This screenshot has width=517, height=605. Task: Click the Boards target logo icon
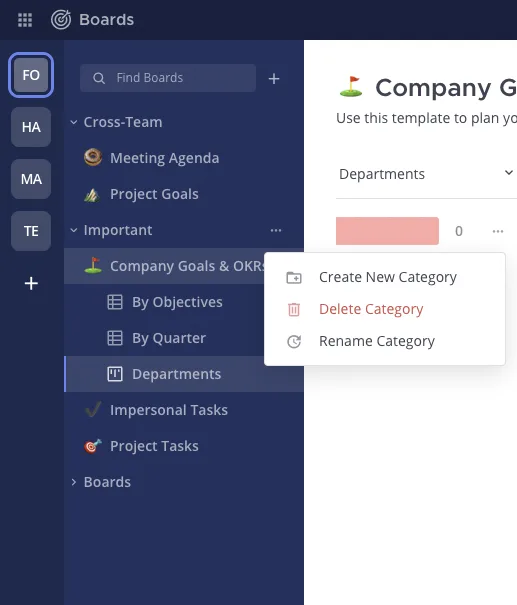click(61, 20)
